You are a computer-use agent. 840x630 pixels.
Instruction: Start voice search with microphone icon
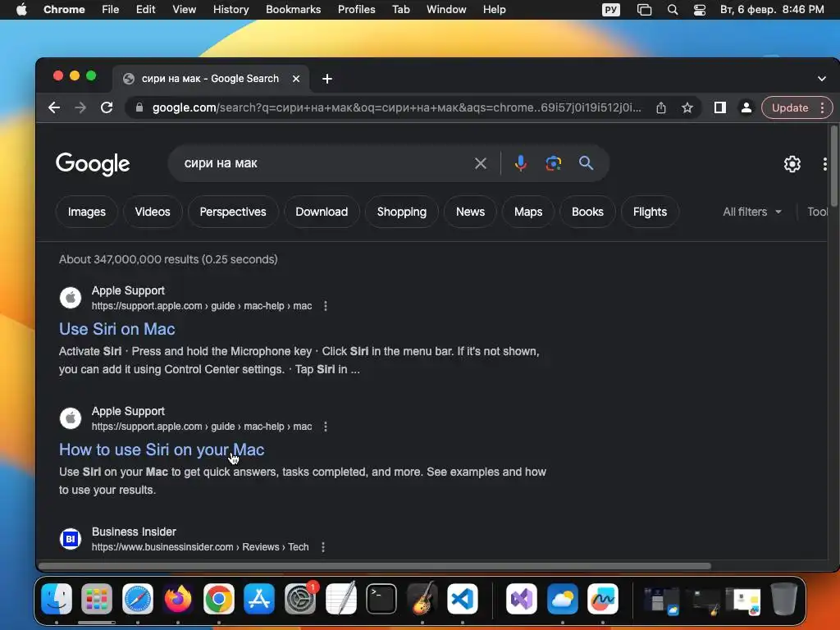521,163
